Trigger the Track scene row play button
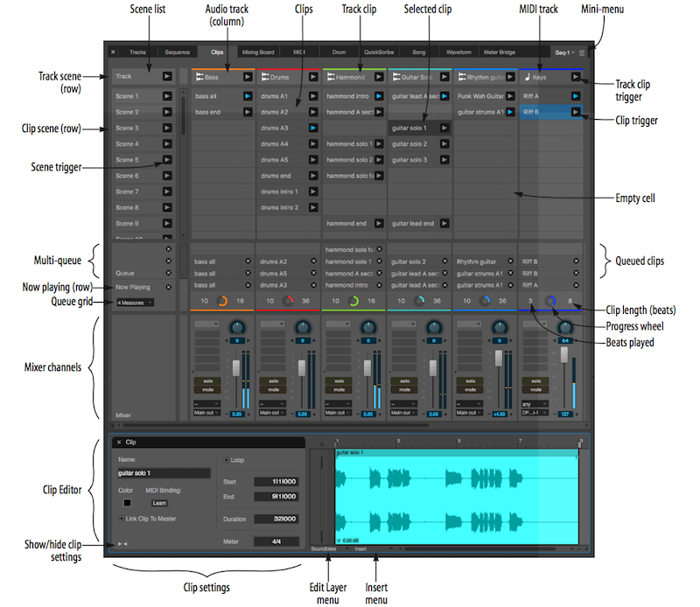 click(x=167, y=76)
